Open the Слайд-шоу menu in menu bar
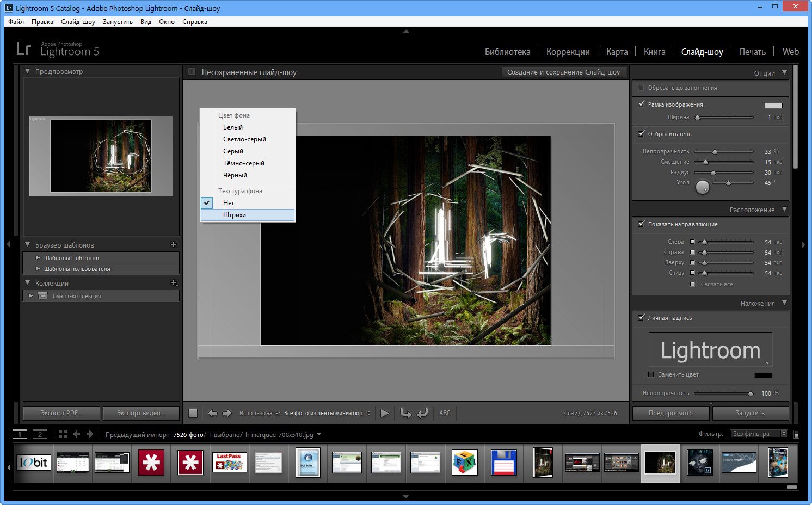 (x=78, y=22)
